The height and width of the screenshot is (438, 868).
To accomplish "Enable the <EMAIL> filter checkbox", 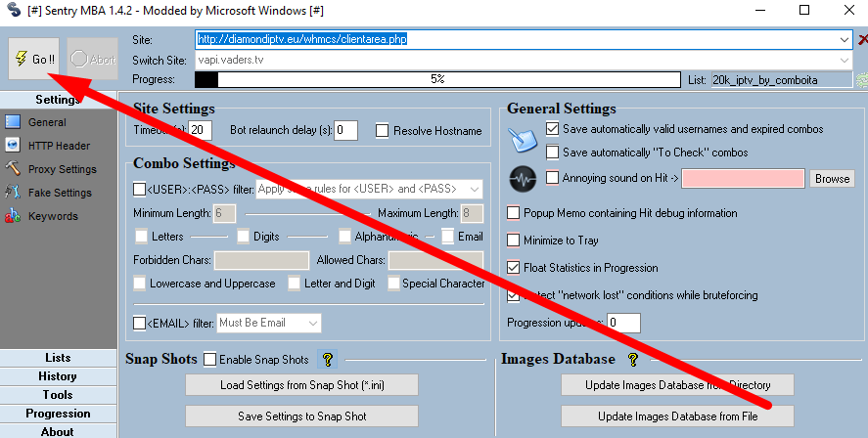I will [x=140, y=323].
